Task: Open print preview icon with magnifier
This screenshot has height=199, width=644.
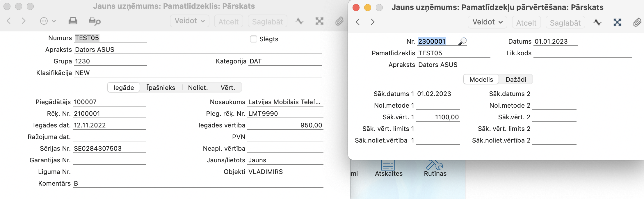Action: pyautogui.click(x=95, y=21)
